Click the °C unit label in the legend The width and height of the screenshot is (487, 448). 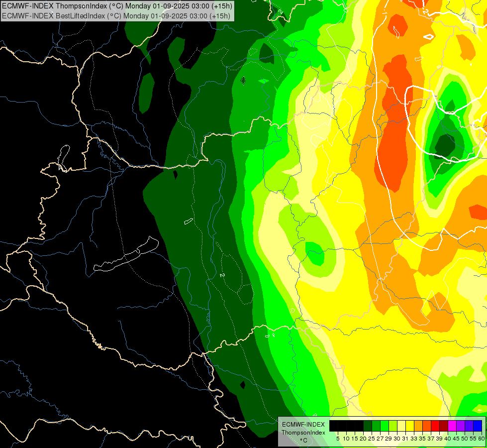pos(304,441)
